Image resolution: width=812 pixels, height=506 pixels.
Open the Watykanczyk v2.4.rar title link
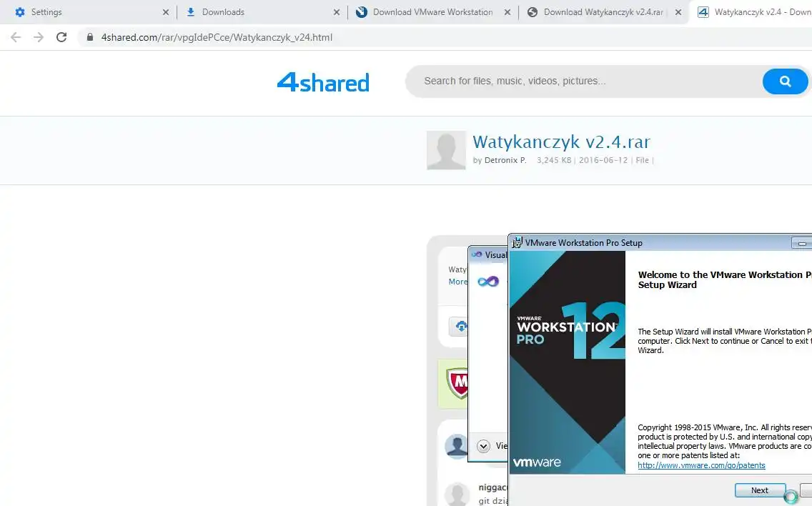[x=561, y=142]
